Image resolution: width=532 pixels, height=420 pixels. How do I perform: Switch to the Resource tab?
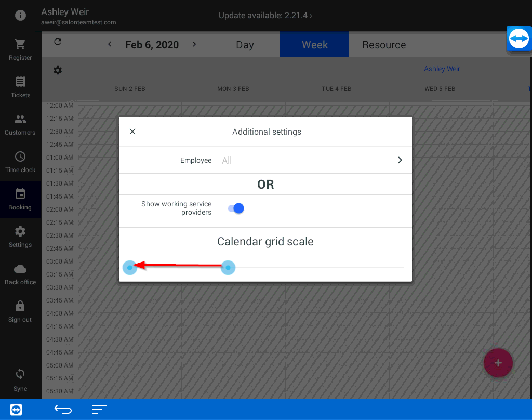point(384,45)
